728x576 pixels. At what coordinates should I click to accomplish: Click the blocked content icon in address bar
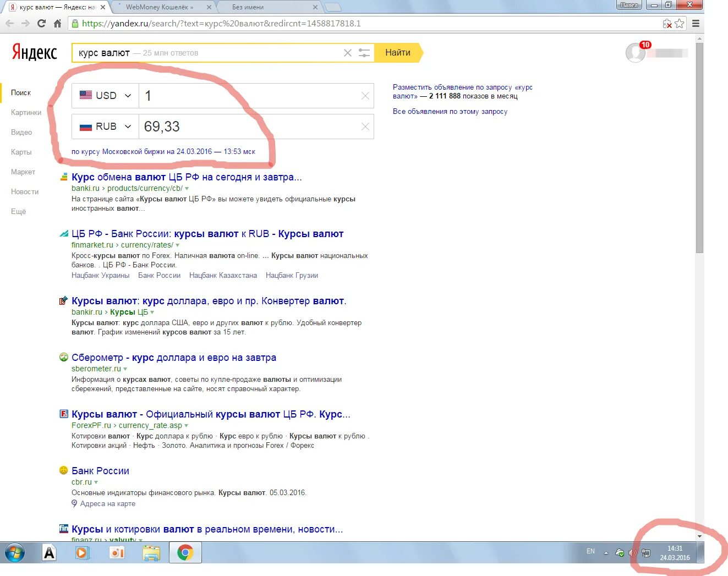[x=667, y=24]
